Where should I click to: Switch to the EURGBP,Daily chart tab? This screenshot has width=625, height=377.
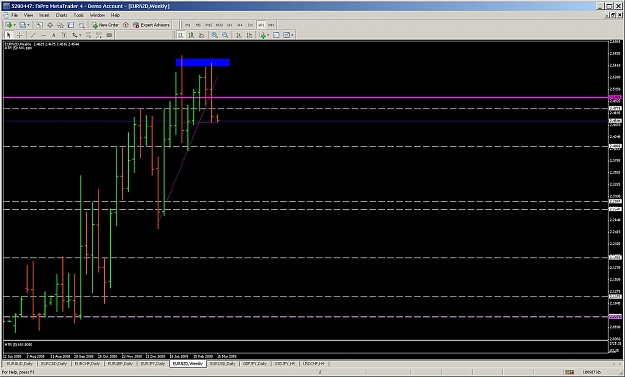click(x=120, y=364)
